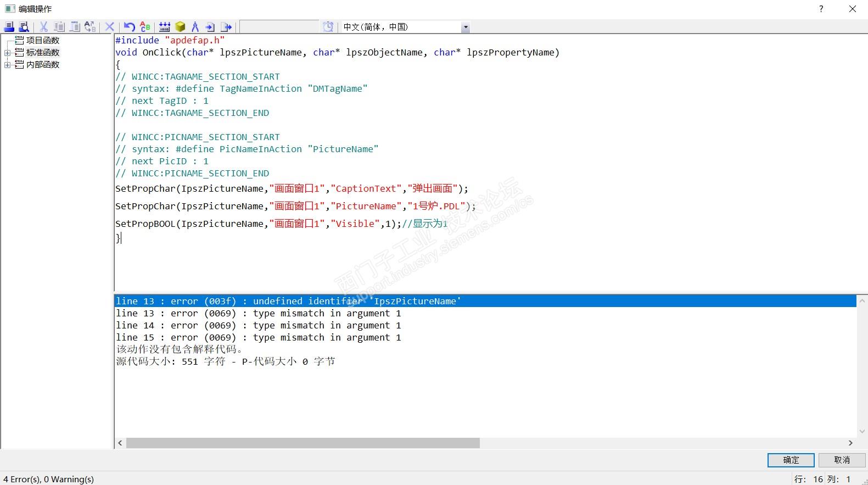This screenshot has width=868, height=485.
Task: Click the print icon in the toolbar
Action: (x=9, y=27)
